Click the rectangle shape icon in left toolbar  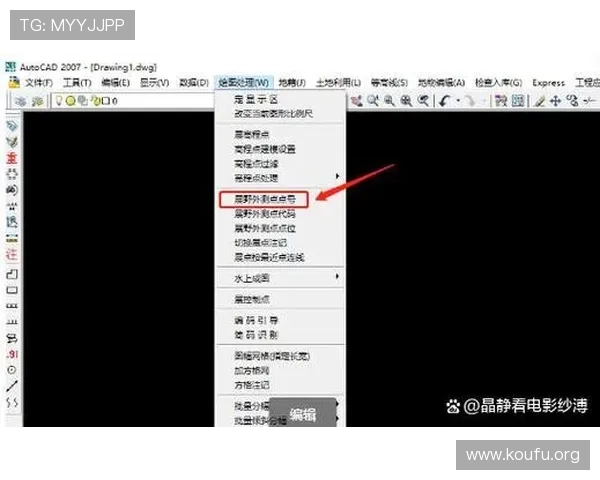pos(12,290)
